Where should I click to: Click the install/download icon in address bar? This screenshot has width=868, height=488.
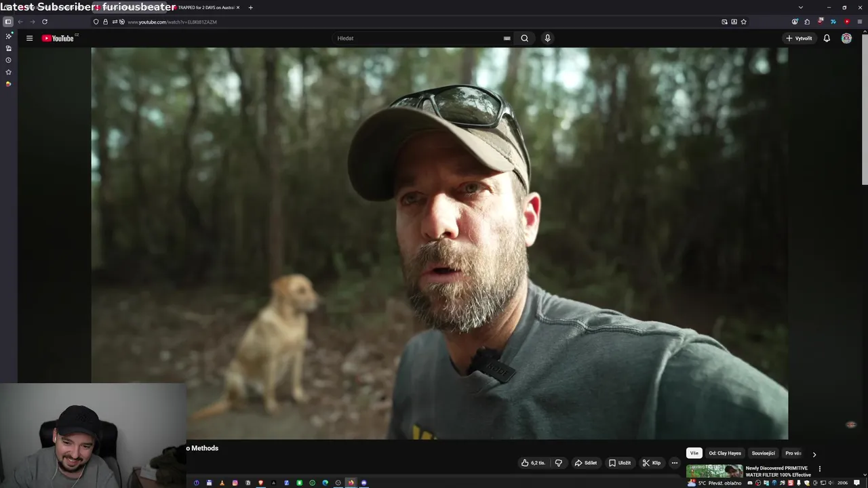tap(734, 22)
